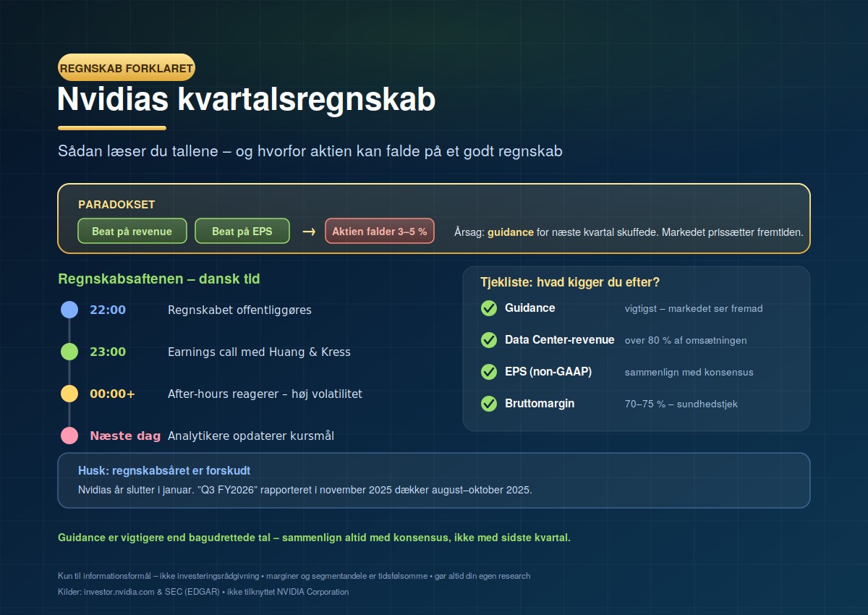Click the 22:00 time label
The width and height of the screenshot is (868, 615).
click(x=108, y=310)
